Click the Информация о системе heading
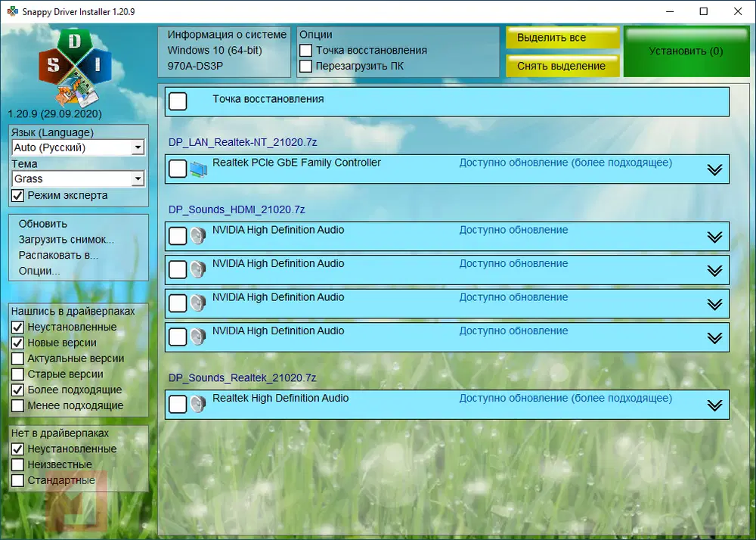The height and width of the screenshot is (540, 756). pos(227,35)
